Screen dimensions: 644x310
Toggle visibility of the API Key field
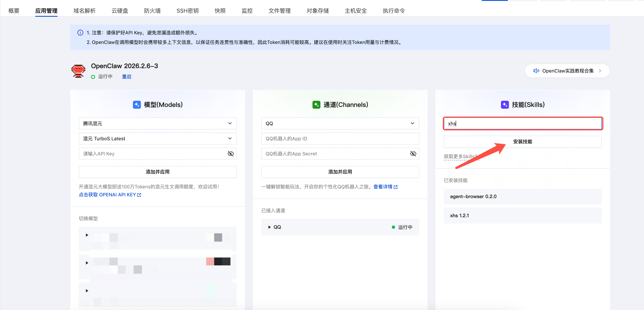[231, 153]
